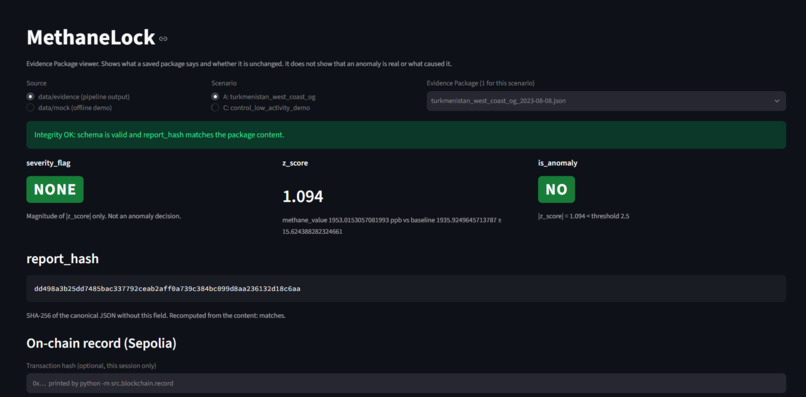Click the is_anomaly label
The width and height of the screenshot is (806, 397).
pyautogui.click(x=557, y=163)
